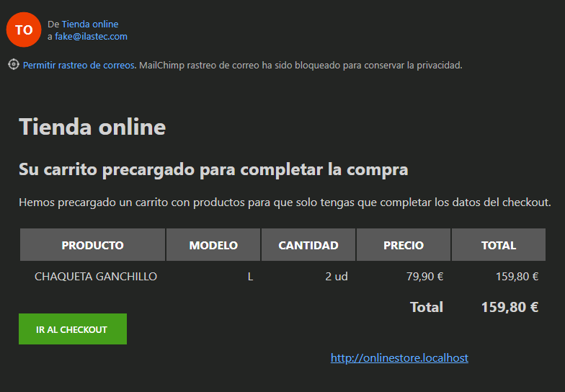This screenshot has width=565, height=392.
Task: Click the bold 159,80 € grand total
Action: [510, 307]
